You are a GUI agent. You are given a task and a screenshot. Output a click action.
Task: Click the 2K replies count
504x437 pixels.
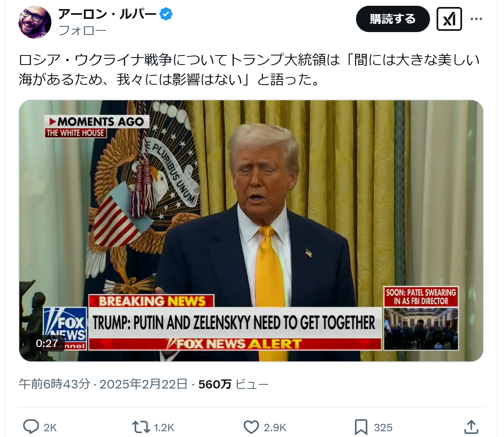coord(50,428)
